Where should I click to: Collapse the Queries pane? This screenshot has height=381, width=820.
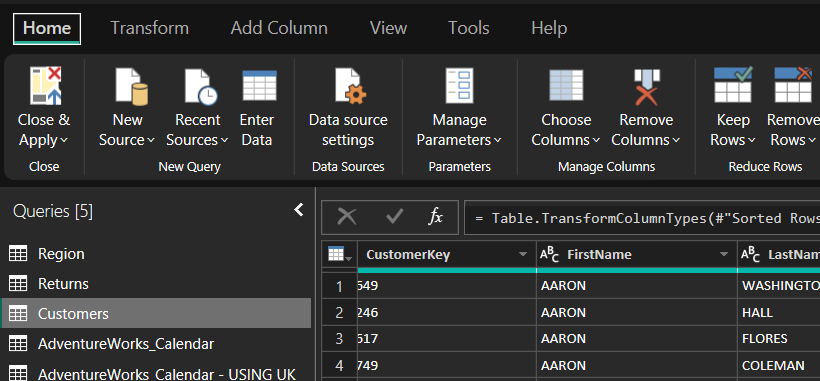[299, 210]
